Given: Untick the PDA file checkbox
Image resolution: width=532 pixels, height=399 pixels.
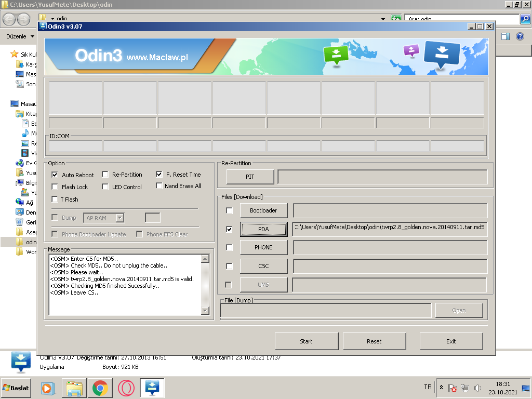Looking at the screenshot, I should point(229,229).
